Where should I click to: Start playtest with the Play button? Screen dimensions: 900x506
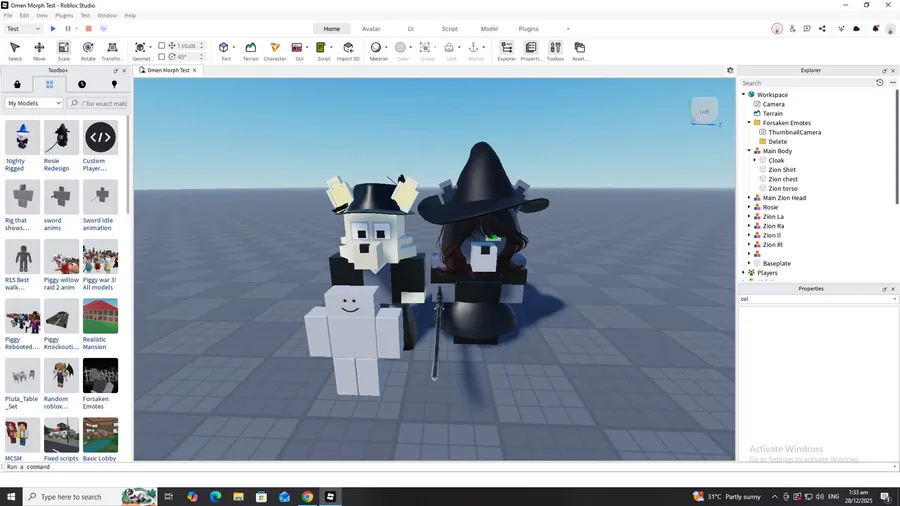[53, 29]
